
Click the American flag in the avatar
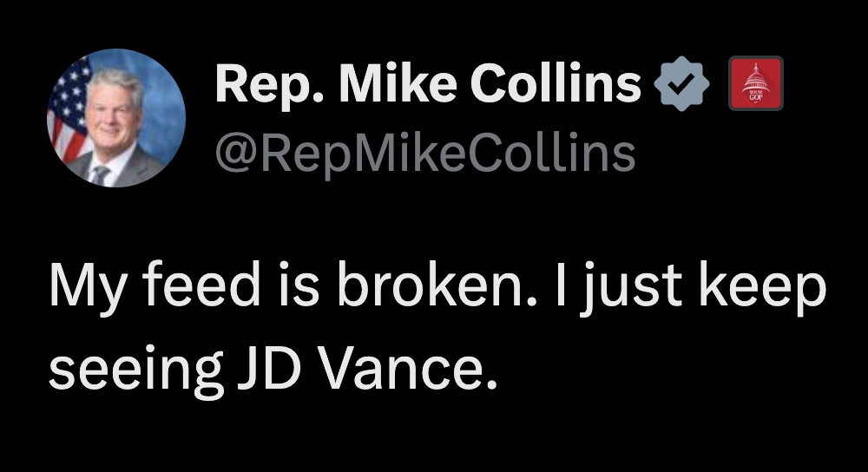pos(68,104)
